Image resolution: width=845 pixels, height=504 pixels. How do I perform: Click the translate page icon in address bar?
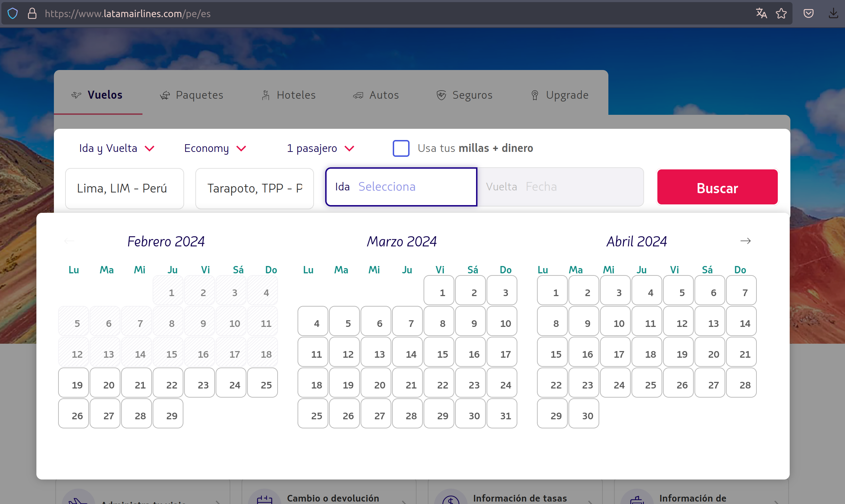tap(761, 14)
